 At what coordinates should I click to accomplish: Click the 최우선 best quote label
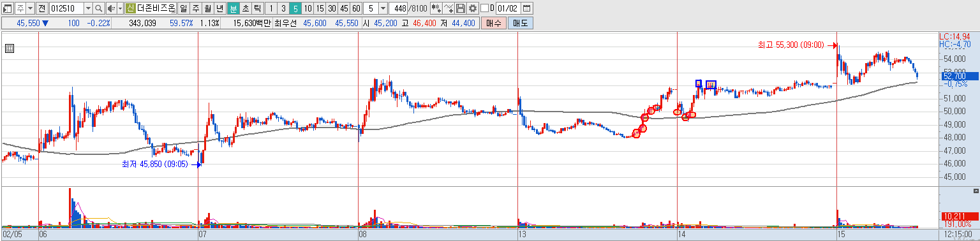click(x=285, y=23)
